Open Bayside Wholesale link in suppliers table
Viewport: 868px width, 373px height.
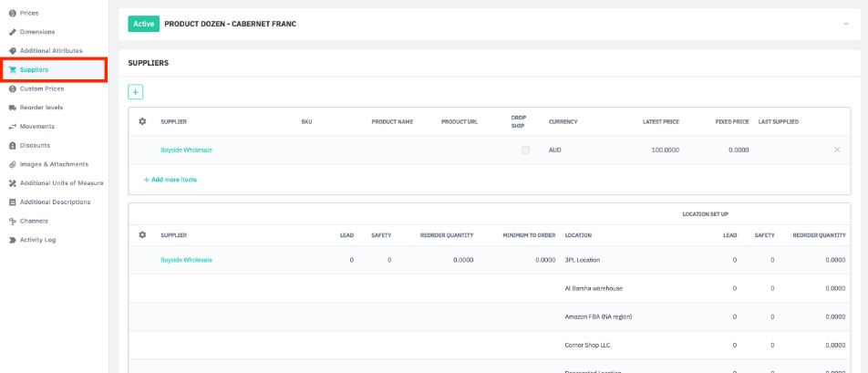point(186,150)
